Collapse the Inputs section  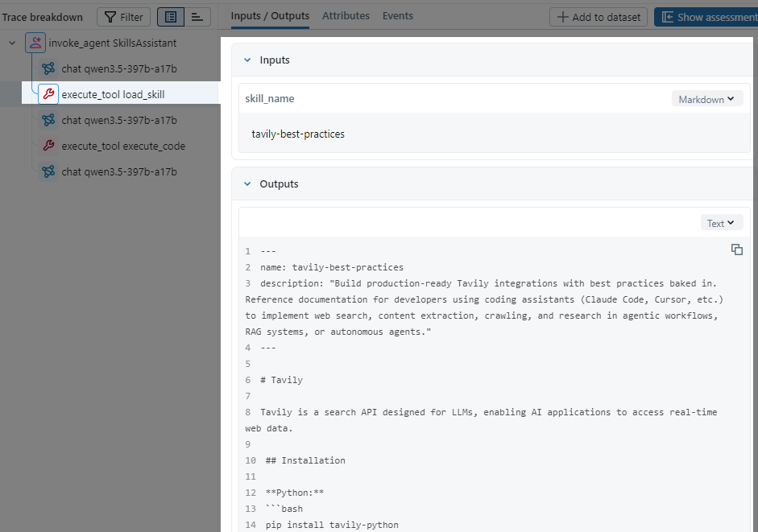[246, 60]
